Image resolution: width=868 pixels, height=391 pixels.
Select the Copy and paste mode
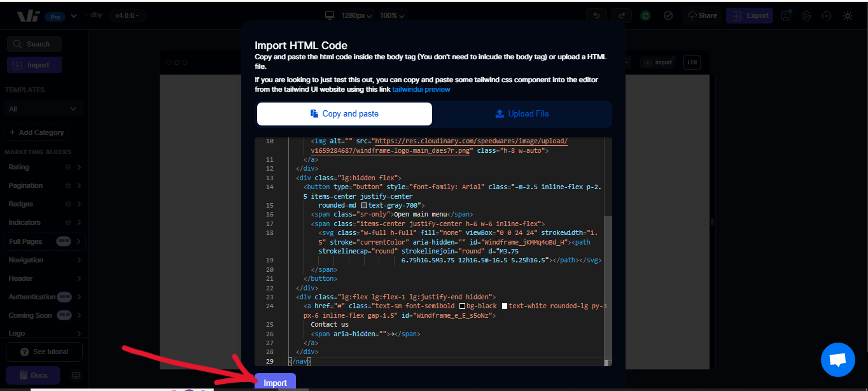coord(344,113)
